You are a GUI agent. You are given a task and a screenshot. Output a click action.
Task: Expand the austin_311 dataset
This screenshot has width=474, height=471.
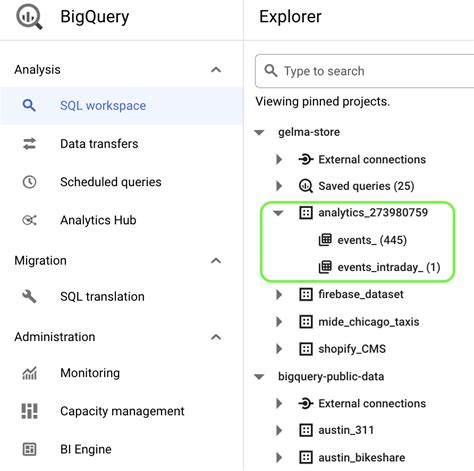(279, 430)
